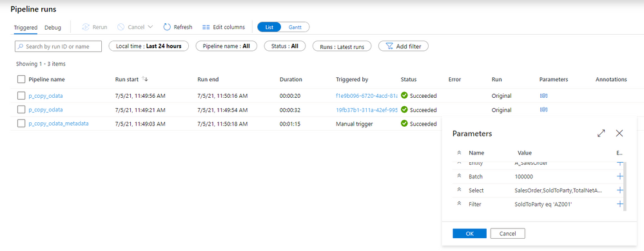Check the box for the 11:49:56 AM p_copy_odata run
This screenshot has width=644, height=251.
(21, 95)
